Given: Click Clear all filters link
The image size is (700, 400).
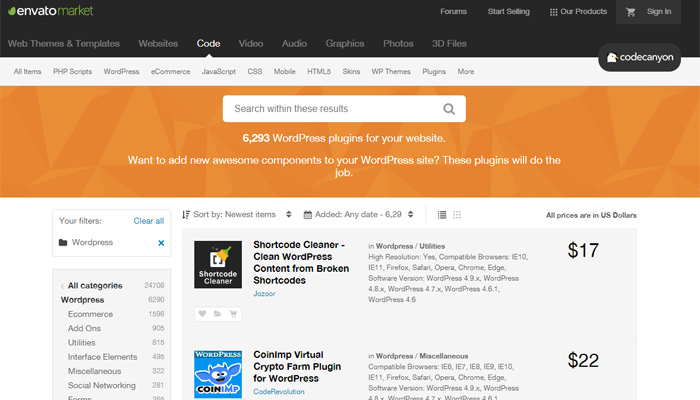Looking at the screenshot, I should coord(149,221).
